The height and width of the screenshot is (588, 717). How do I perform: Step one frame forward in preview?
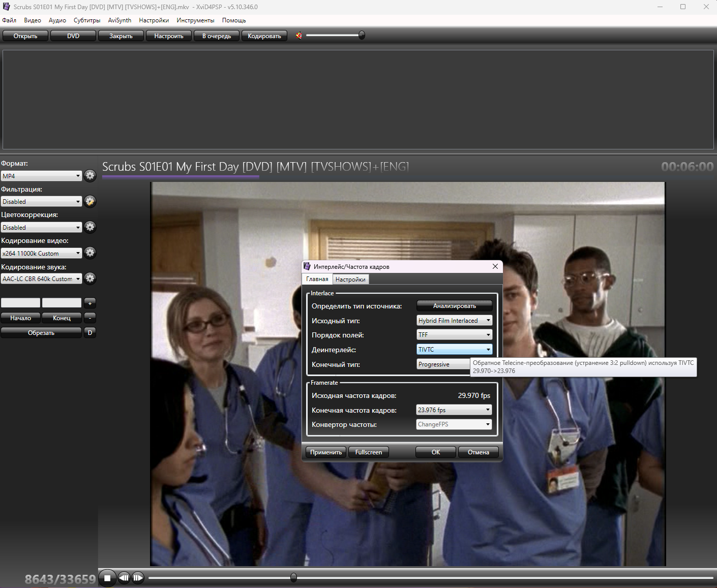[138, 578]
